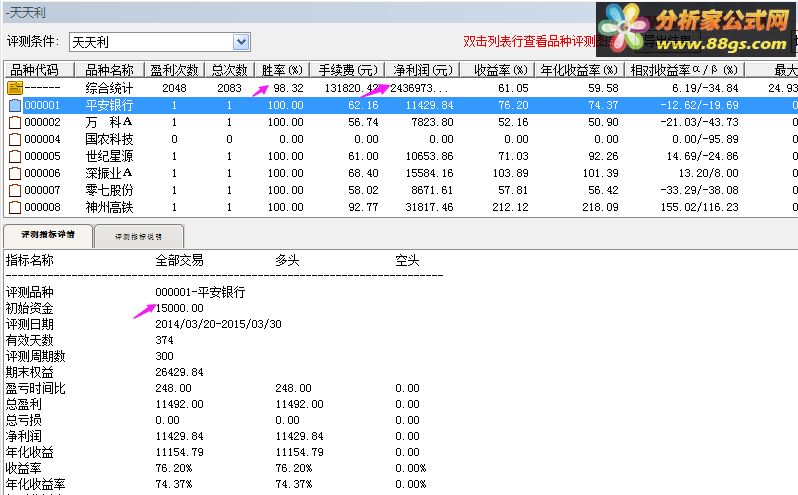Image resolution: width=798 pixels, height=495 pixels.
Task: Click the 000006 深振业A row icon
Action: pyautogui.click(x=15, y=173)
